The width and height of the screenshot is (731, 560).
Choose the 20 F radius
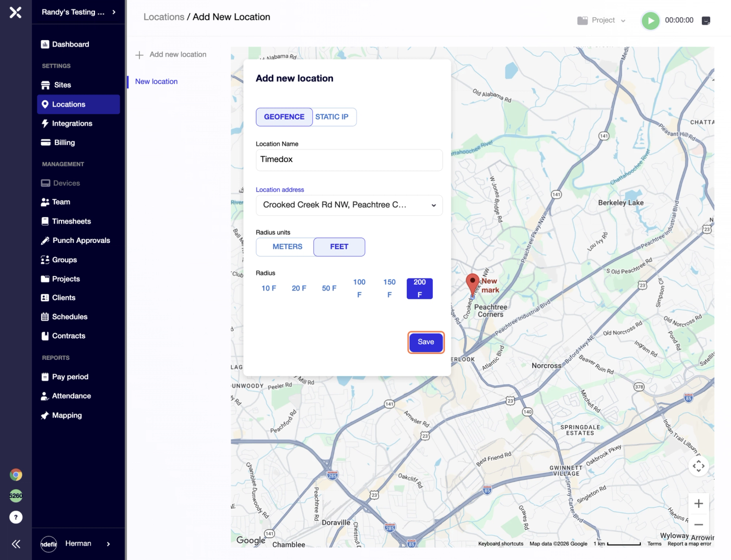(299, 288)
